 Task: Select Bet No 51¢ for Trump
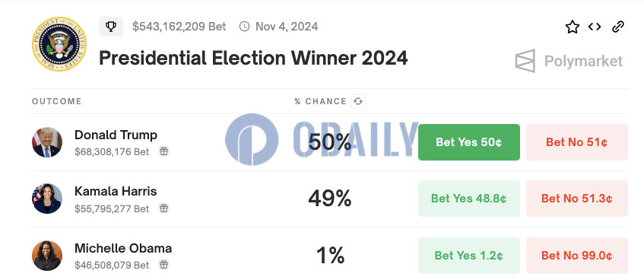point(576,142)
